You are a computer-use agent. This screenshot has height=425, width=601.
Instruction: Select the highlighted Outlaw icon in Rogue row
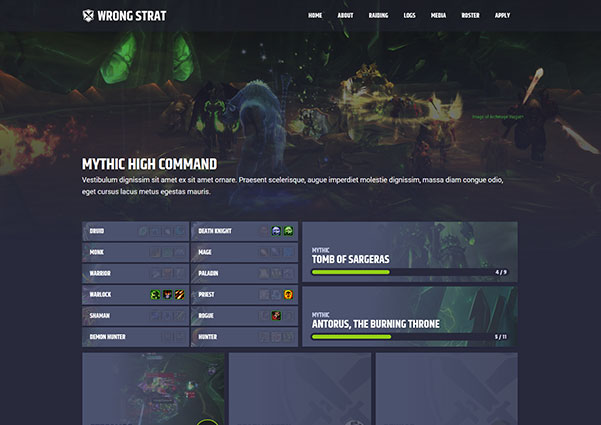276,315
